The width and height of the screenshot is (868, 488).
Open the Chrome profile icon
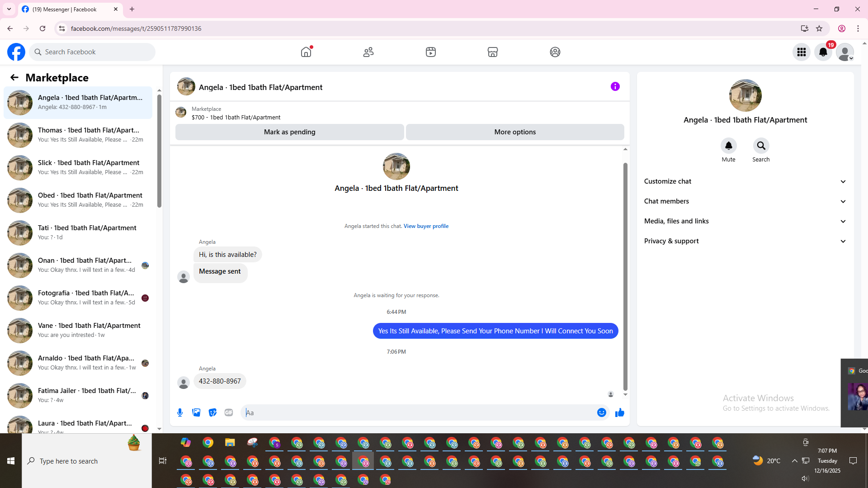coord(842,28)
